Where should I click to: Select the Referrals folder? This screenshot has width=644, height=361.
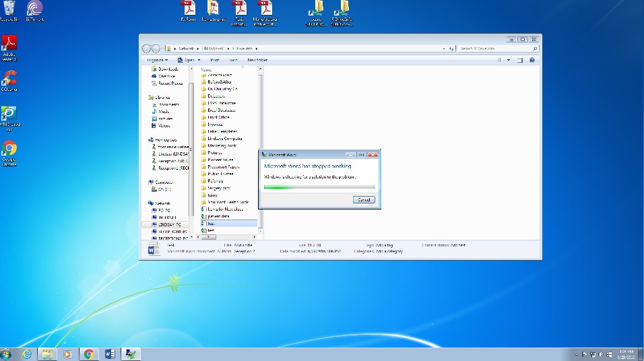[212, 180]
